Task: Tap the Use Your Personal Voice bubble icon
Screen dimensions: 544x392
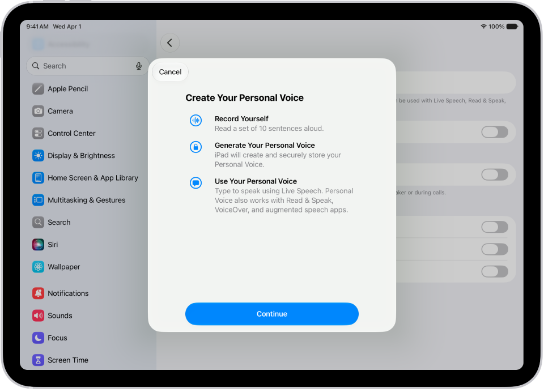Action: (195, 183)
